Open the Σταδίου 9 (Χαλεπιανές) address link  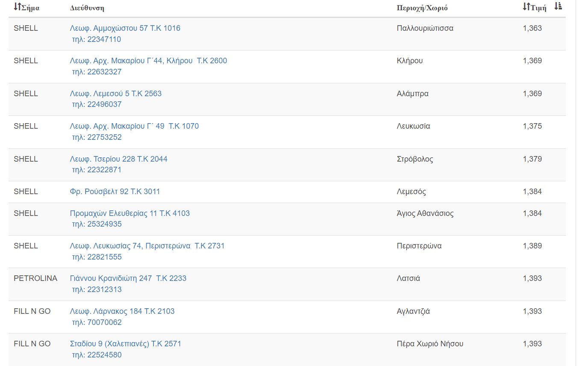pos(125,344)
